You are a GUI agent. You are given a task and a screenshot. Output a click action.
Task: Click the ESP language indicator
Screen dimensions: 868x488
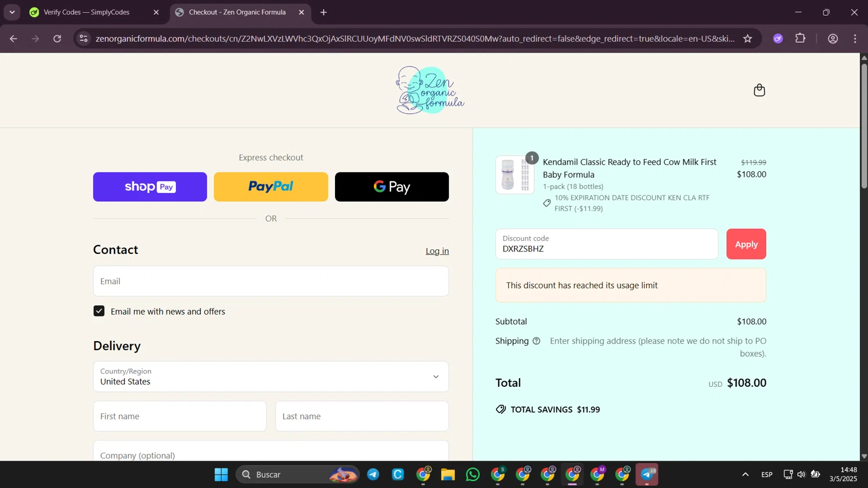(767, 475)
